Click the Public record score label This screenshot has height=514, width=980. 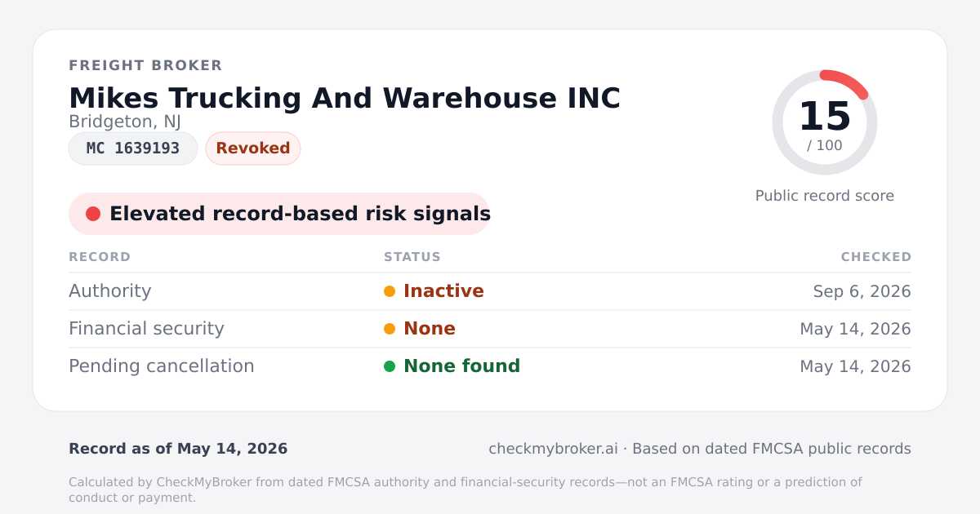coord(825,196)
